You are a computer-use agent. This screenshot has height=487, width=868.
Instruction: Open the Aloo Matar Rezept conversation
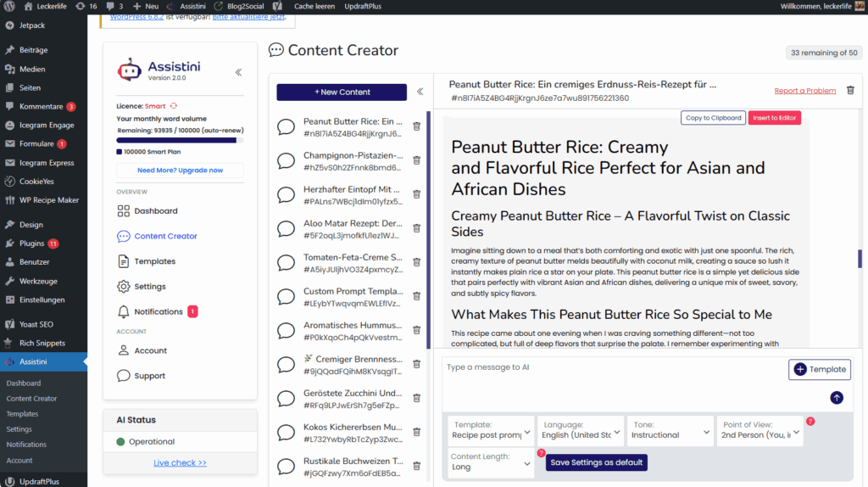(341, 229)
